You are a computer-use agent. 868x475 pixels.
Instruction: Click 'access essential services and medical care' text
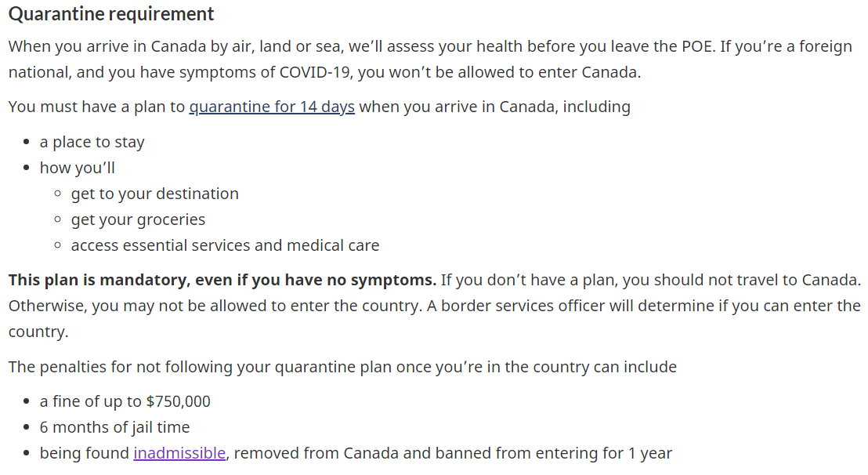click(x=226, y=245)
